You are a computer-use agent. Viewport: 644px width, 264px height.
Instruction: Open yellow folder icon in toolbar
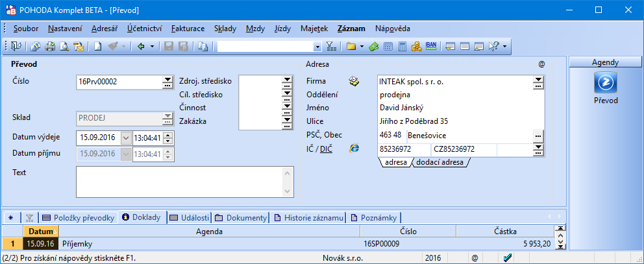pyautogui.click(x=351, y=47)
